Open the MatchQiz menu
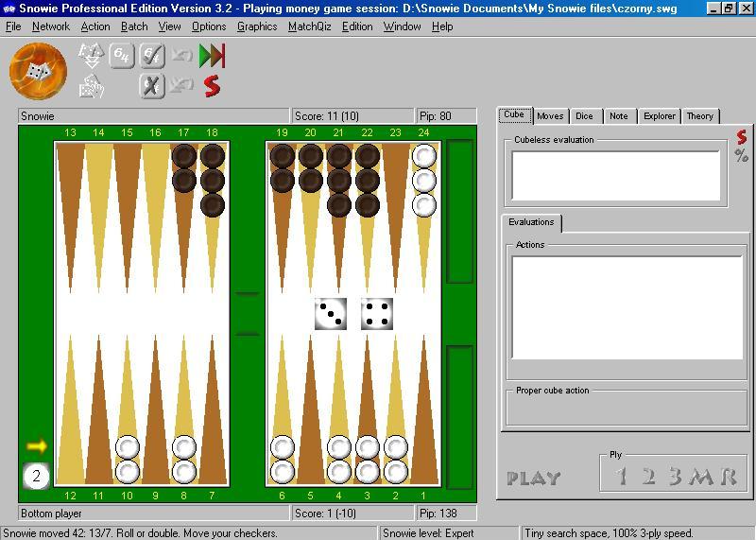756x540 pixels. point(309,26)
